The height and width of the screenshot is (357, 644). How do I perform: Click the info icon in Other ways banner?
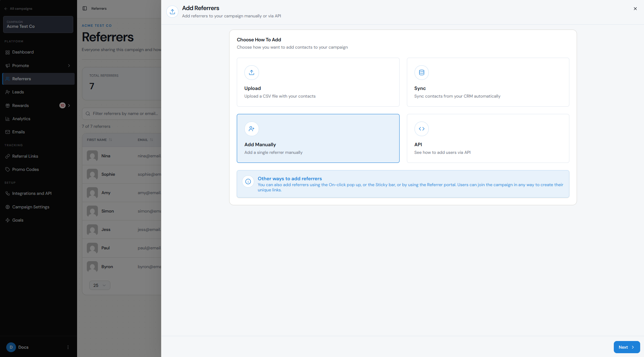point(248,181)
